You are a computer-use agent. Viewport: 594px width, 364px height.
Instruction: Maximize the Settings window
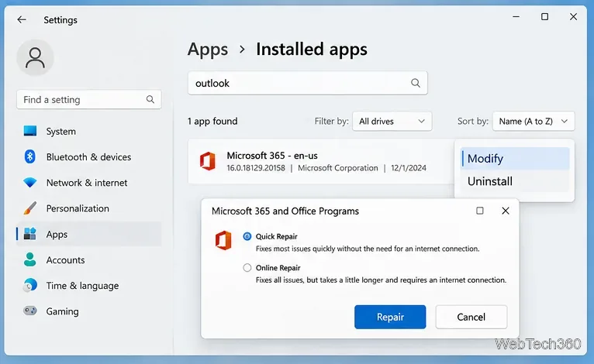pos(544,16)
